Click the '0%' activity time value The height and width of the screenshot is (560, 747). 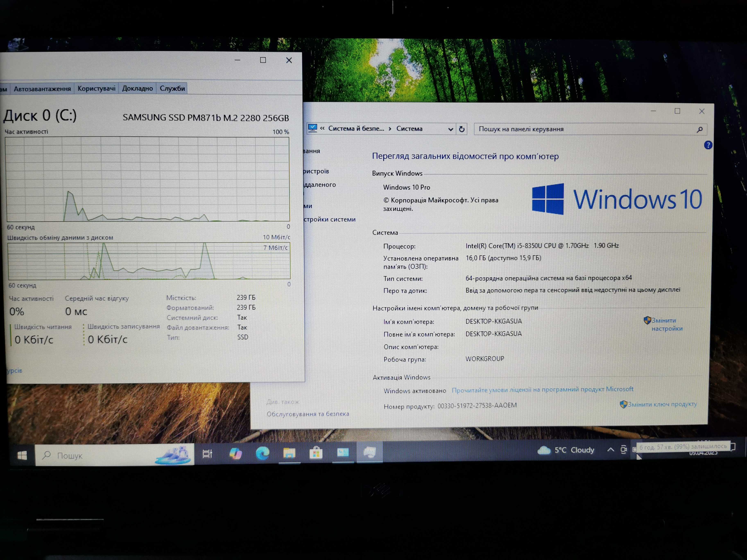tap(17, 312)
